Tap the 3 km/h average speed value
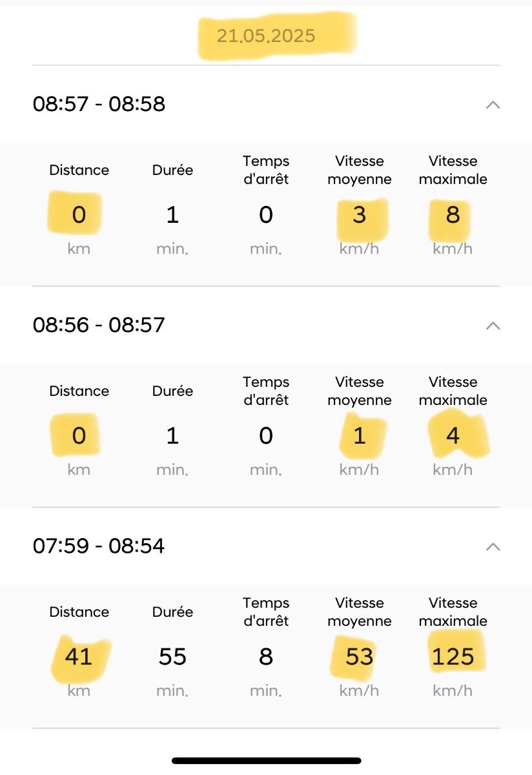 pyautogui.click(x=360, y=215)
